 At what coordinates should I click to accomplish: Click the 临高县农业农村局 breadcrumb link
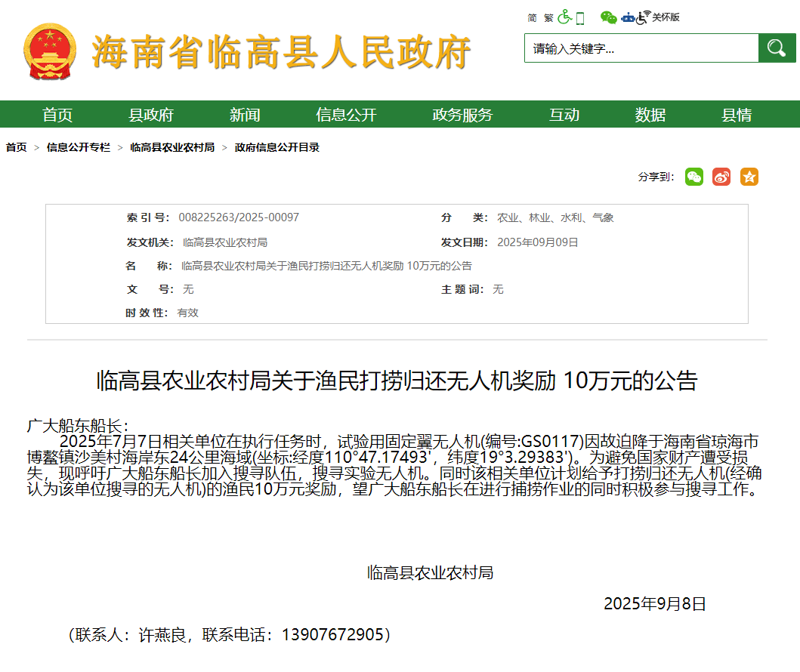pos(172,147)
